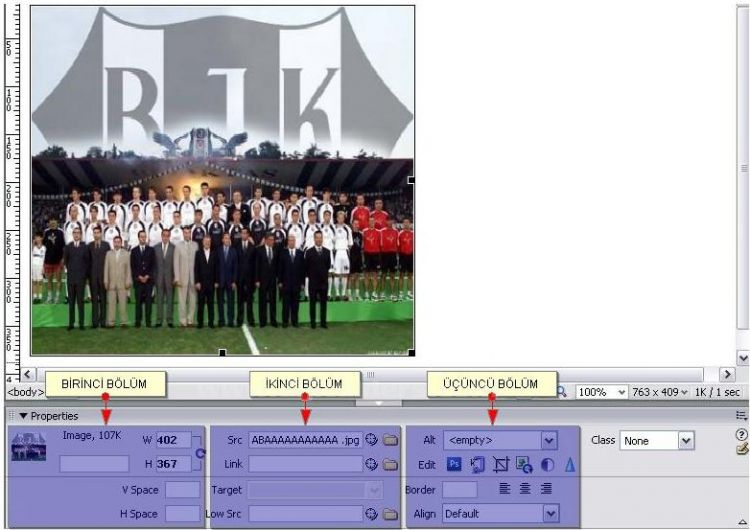This screenshot has height=530, width=750.
Task: Click into the V Space field
Action: coord(183,490)
